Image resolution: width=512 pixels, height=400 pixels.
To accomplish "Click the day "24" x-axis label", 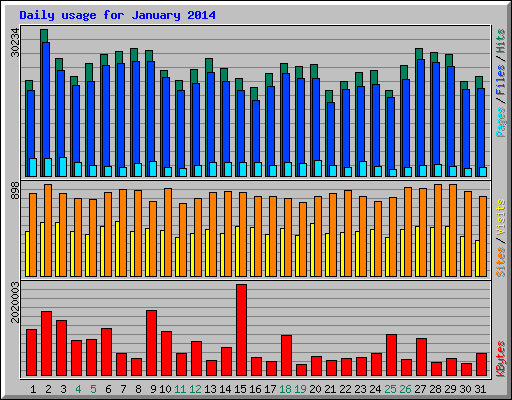I will tap(375, 389).
